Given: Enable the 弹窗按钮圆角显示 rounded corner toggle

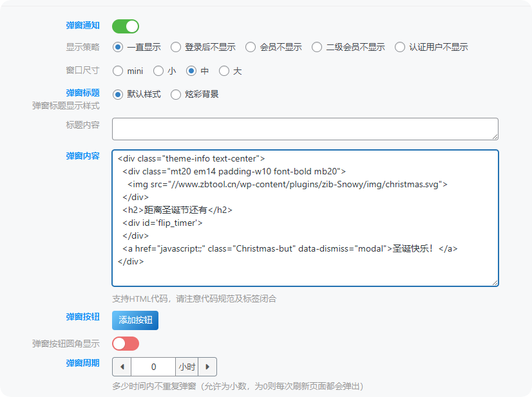Looking at the screenshot, I should coord(126,344).
